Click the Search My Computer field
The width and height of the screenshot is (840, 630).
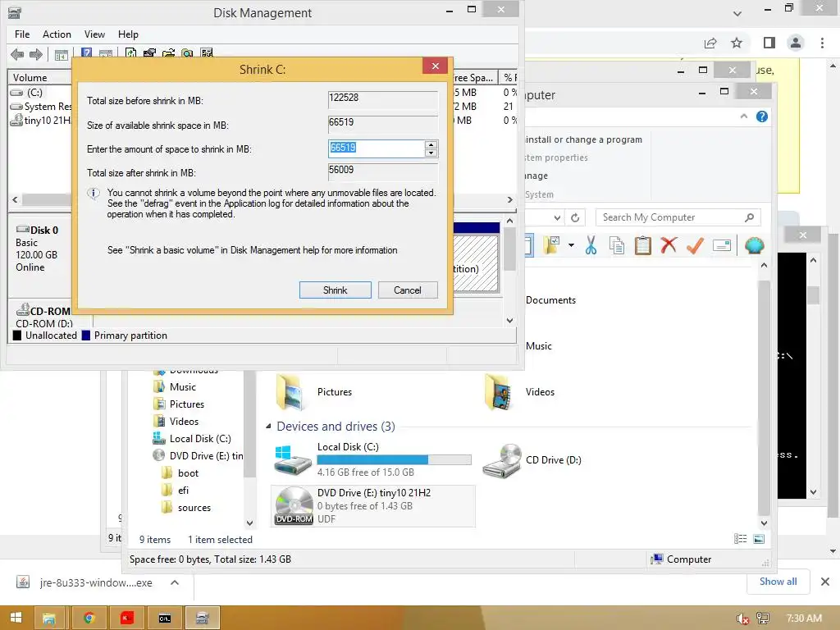point(678,217)
